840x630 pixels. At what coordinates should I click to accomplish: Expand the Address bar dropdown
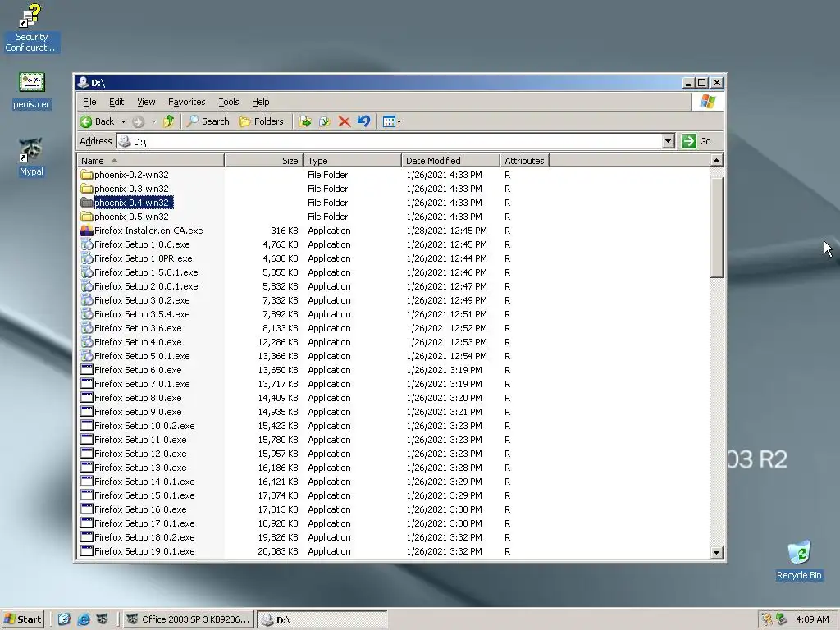668,141
